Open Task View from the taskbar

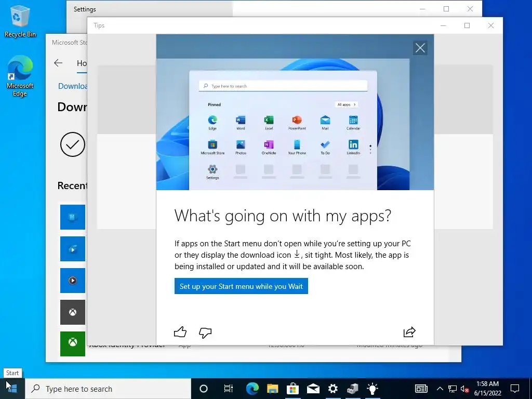pyautogui.click(x=229, y=389)
